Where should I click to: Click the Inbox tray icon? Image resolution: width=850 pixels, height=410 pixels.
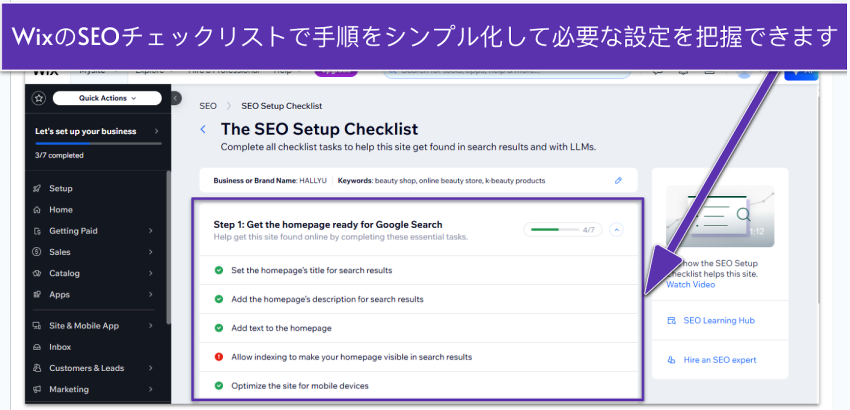coord(37,347)
